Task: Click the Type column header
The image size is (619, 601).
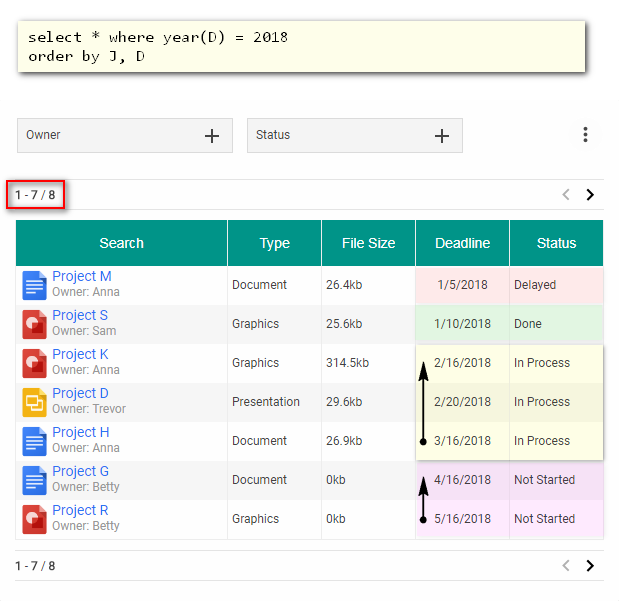Action: click(x=274, y=243)
